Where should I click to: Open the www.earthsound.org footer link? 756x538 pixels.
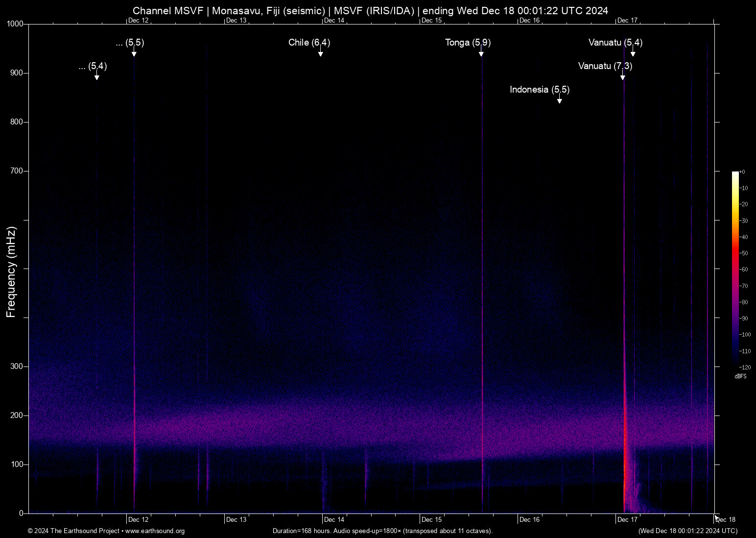click(x=155, y=531)
